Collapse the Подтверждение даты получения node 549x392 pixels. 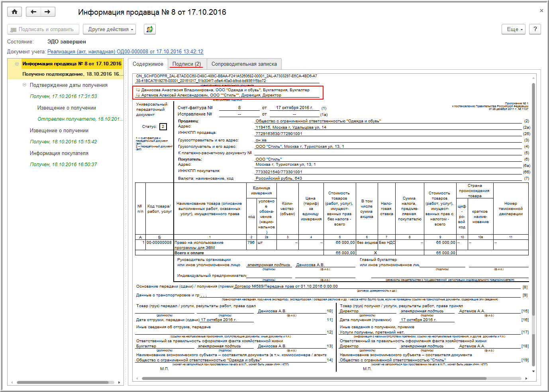25,85
